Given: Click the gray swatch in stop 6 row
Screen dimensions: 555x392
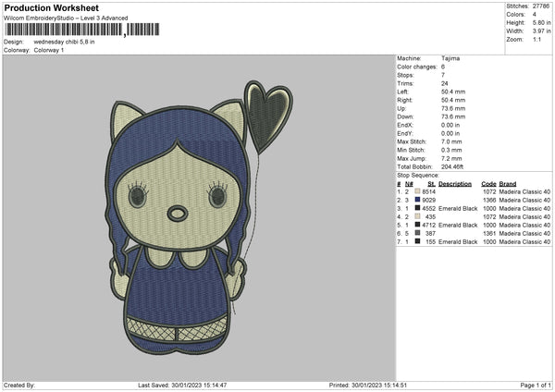Looking at the screenshot, I should [417, 233].
